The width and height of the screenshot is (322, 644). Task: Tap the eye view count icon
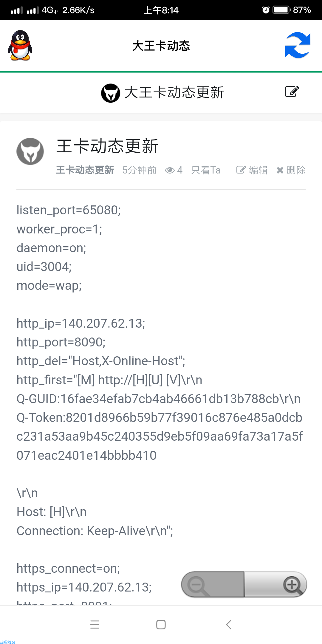[170, 170]
